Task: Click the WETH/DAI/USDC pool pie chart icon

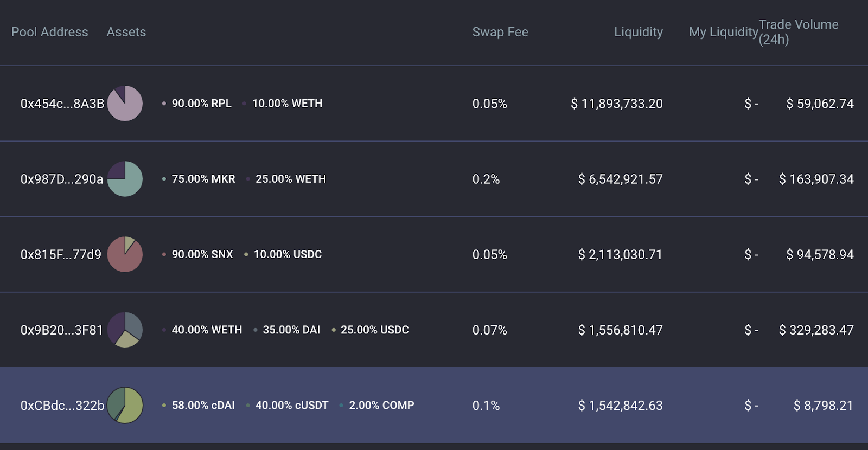Action: (125, 330)
